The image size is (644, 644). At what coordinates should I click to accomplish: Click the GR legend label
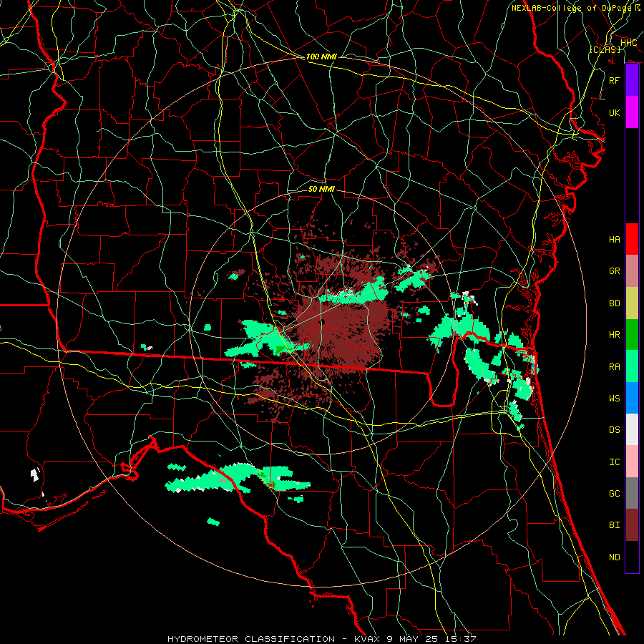[x=614, y=271]
